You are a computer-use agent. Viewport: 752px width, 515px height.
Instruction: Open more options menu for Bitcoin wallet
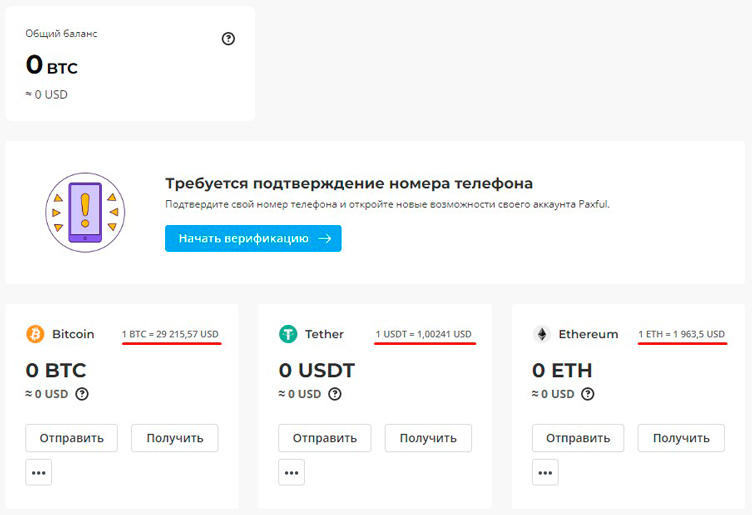click(x=39, y=472)
